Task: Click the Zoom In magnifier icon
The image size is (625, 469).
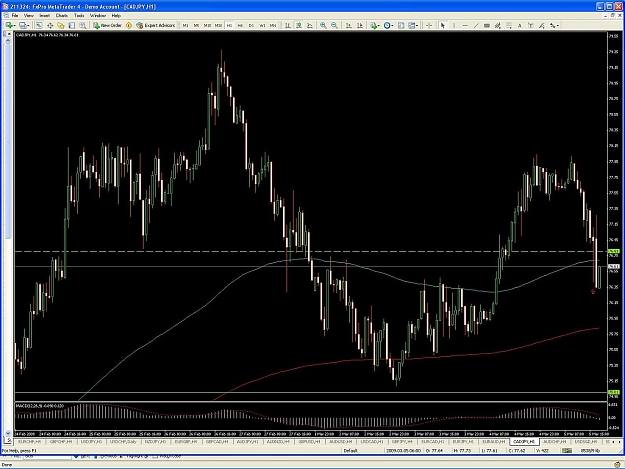Action: (323, 25)
